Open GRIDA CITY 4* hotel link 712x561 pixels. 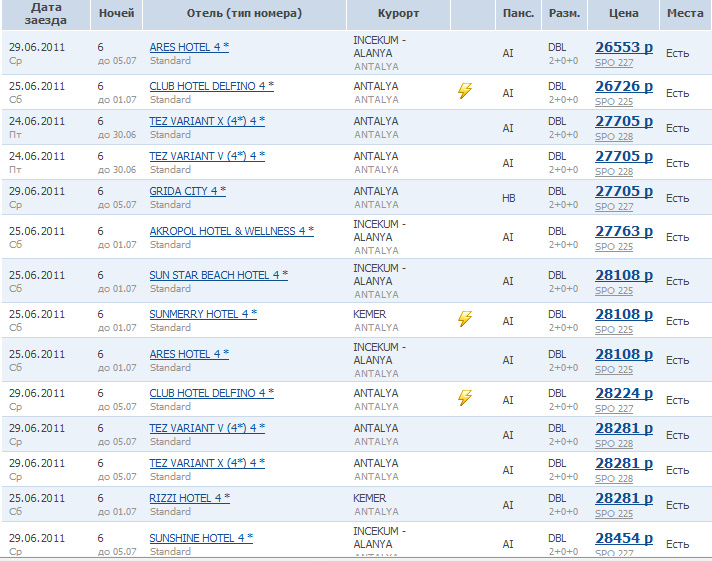[188, 191]
